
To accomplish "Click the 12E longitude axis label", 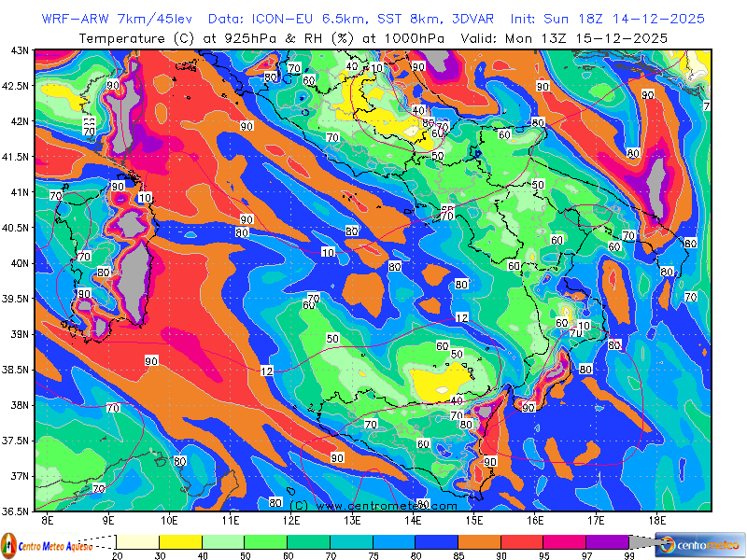I will [x=291, y=519].
